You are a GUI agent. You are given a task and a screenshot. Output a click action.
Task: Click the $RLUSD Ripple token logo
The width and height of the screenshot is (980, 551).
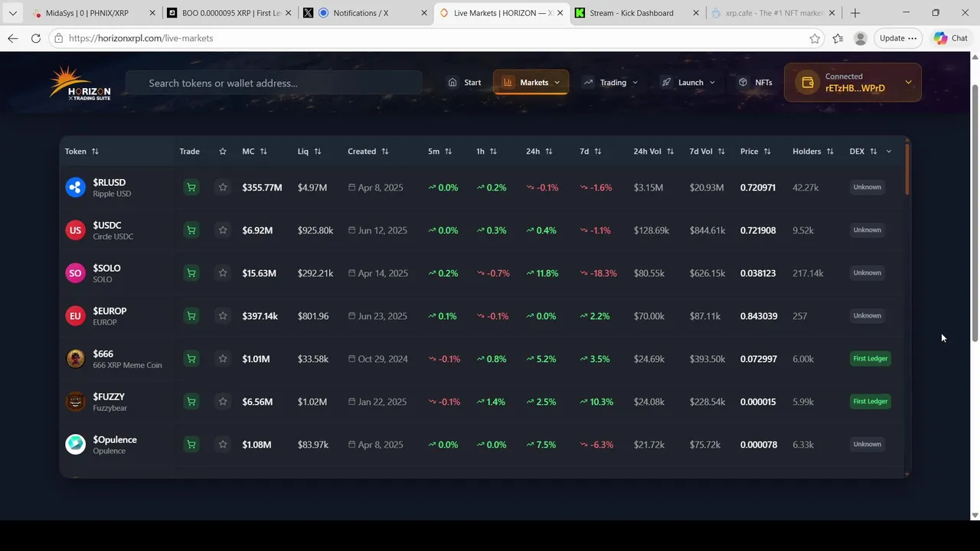(x=75, y=187)
